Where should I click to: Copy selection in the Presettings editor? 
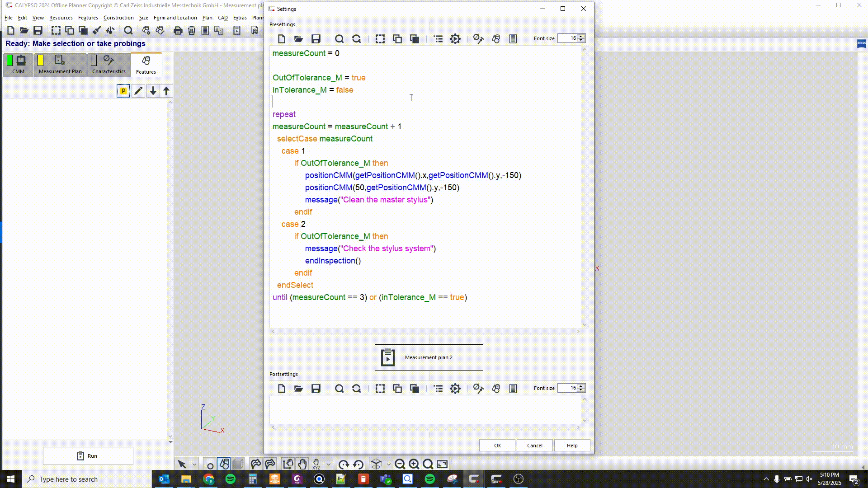397,39
